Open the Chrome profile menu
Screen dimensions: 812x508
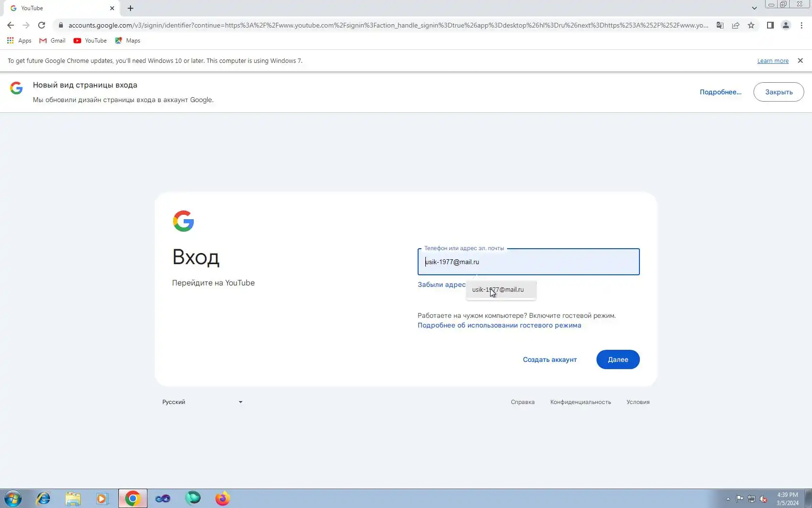pos(786,25)
